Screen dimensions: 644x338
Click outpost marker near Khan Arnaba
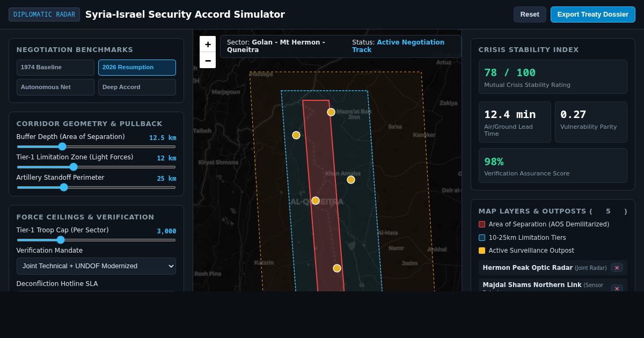coord(351,180)
